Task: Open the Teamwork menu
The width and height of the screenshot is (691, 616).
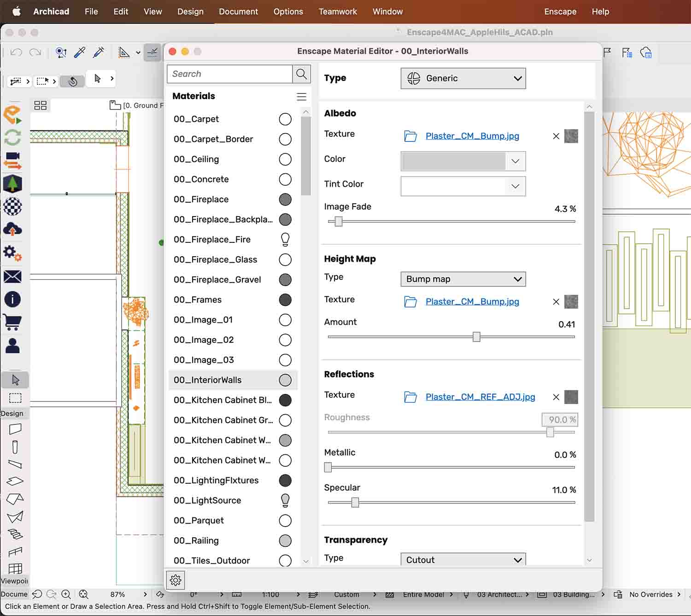Action: pyautogui.click(x=338, y=12)
